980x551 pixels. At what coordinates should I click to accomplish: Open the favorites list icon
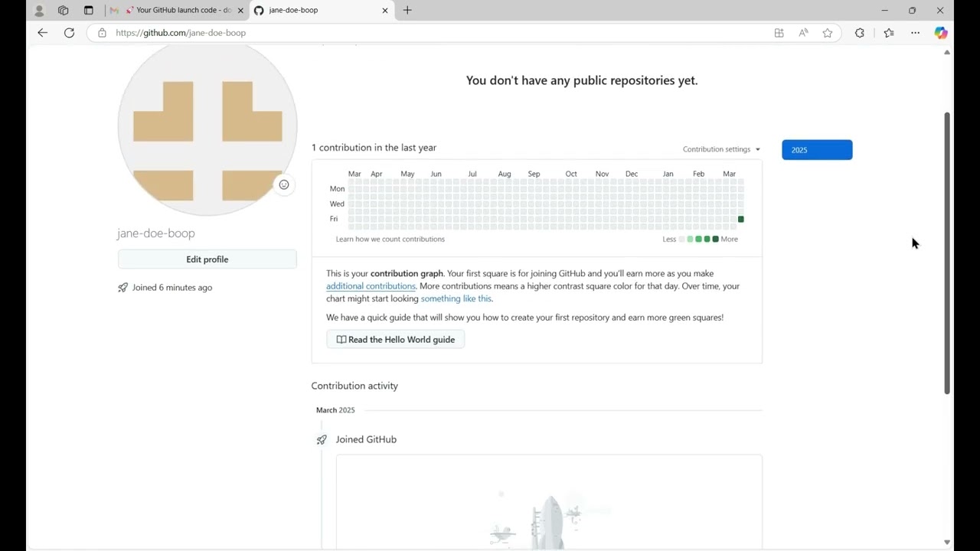889,33
